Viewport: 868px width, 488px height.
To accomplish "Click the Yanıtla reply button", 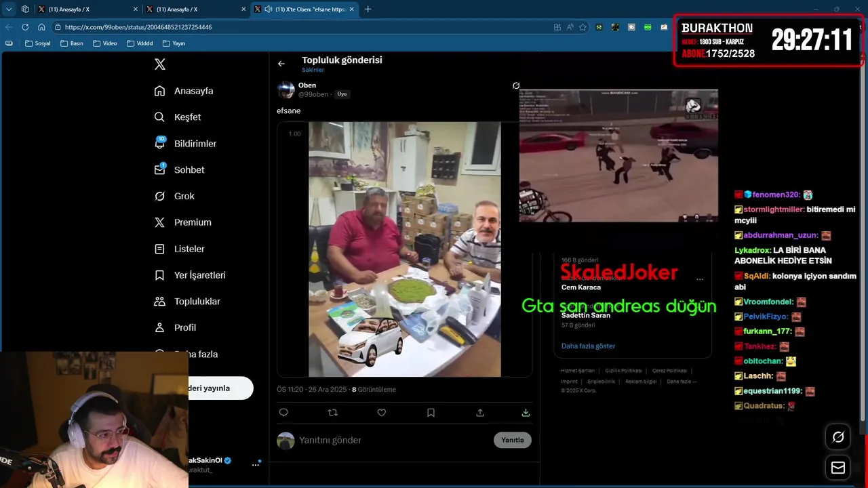I will click(513, 440).
